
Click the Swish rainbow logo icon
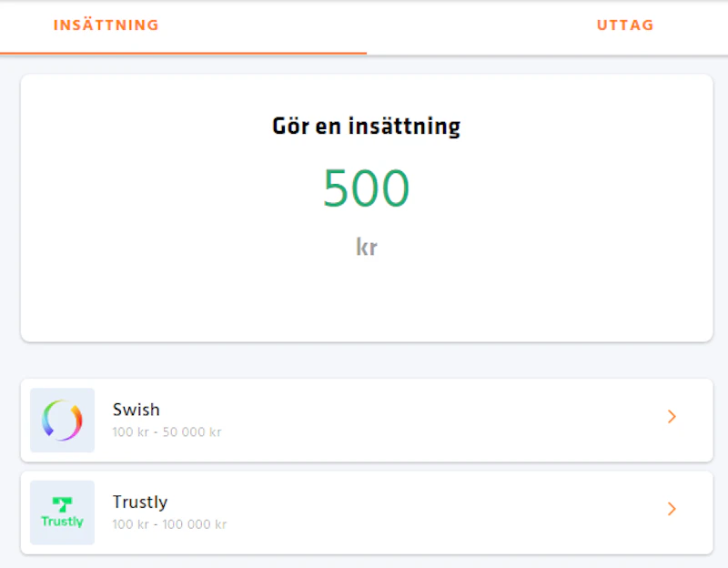[62, 421]
